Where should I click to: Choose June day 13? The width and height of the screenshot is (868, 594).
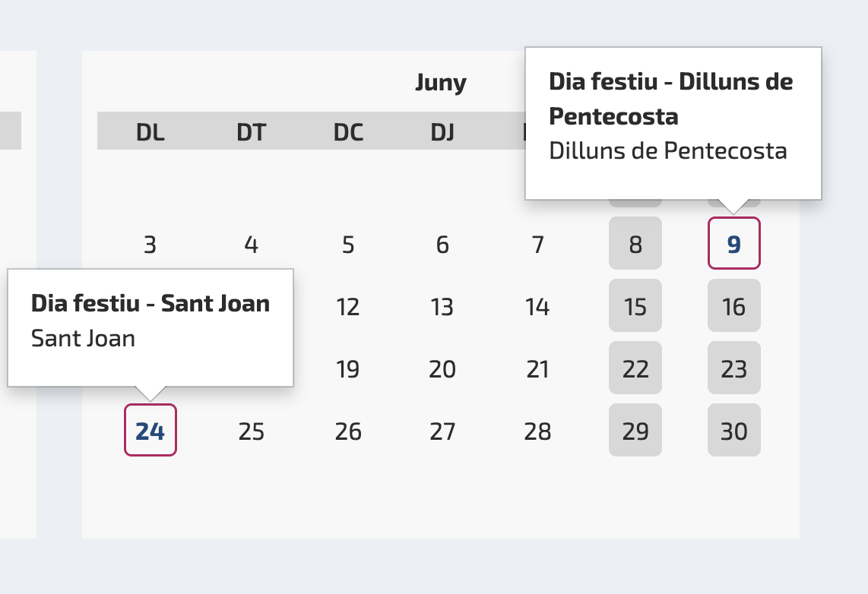click(442, 307)
